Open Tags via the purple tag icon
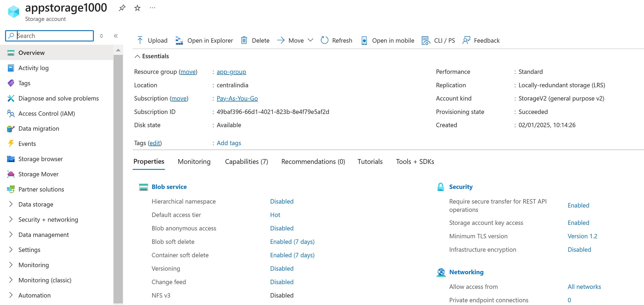644x305 pixels. pyautogui.click(x=11, y=83)
